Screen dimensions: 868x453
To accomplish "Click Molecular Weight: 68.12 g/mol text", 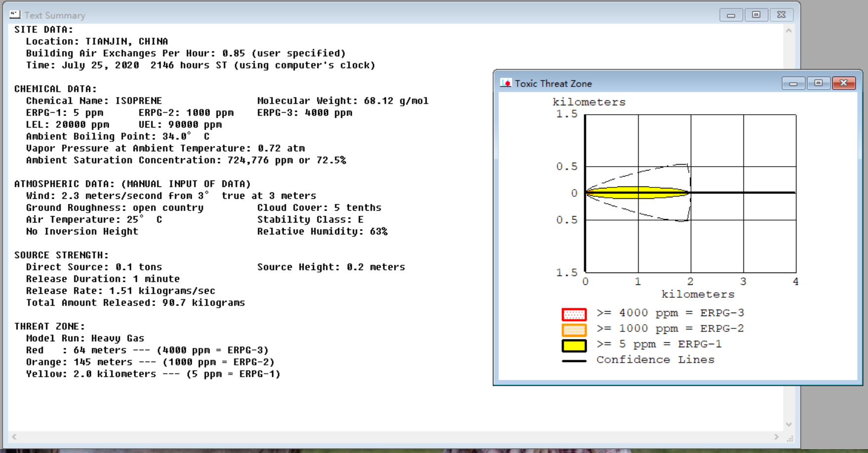I will point(343,101).
